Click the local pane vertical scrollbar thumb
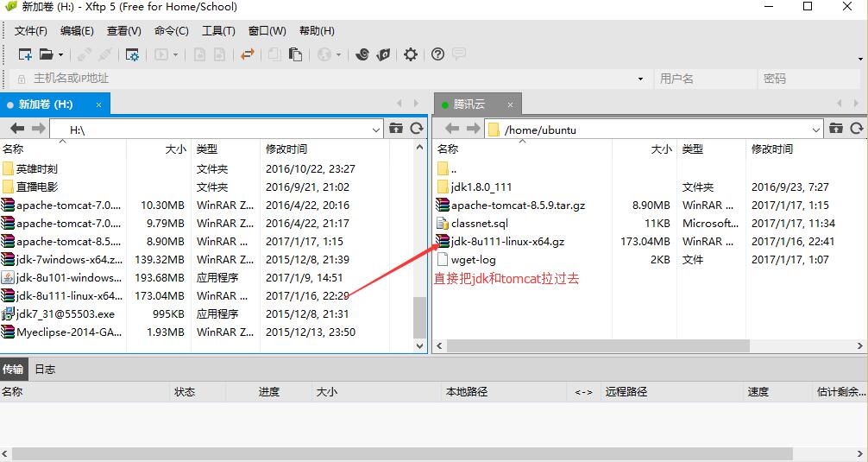 pos(419,316)
